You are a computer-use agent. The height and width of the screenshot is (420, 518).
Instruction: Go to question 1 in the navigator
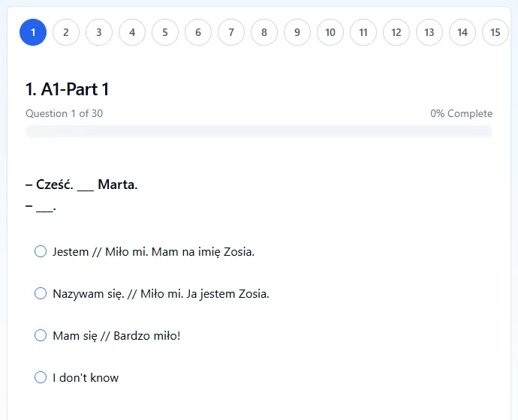coord(33,32)
